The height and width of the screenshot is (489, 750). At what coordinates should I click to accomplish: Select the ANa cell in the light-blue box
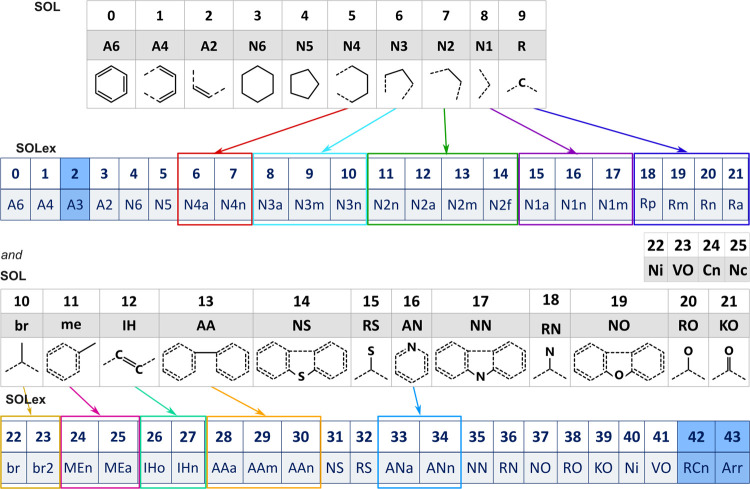[399, 467]
